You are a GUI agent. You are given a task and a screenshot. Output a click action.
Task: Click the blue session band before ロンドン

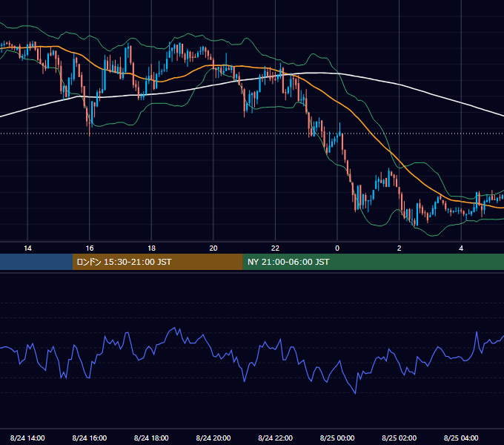coord(36,262)
